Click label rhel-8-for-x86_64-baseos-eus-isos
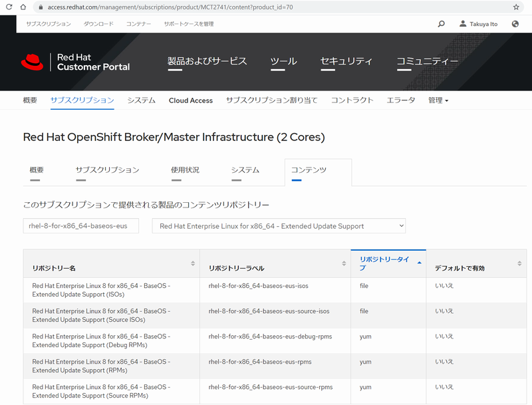The height and width of the screenshot is (405, 532). [x=258, y=286]
